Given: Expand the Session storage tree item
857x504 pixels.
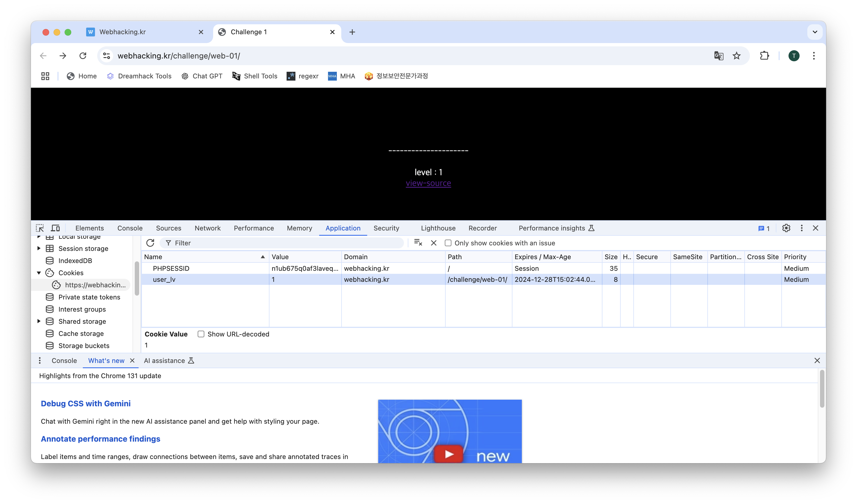Looking at the screenshot, I should 39,248.
